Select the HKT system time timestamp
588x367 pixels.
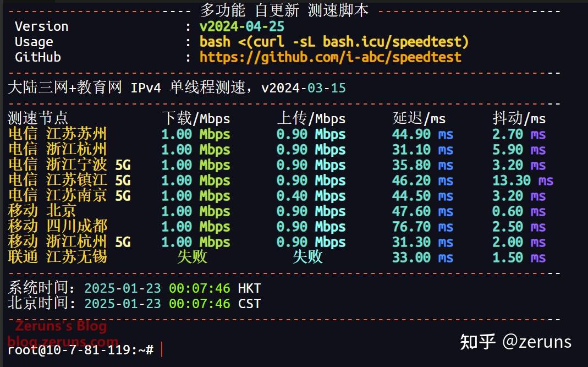(172, 288)
